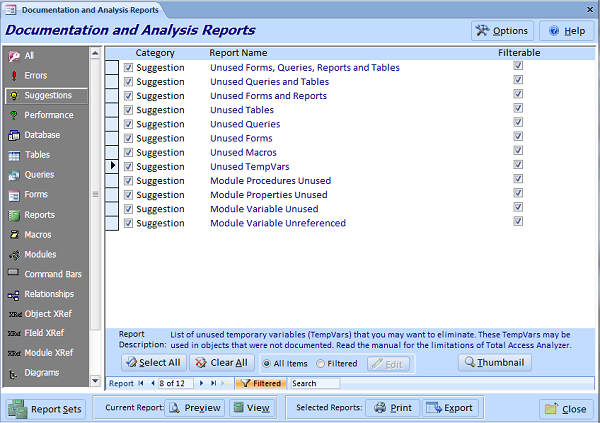Select the All Items radio button
Viewport: 600px width, 423px height.
pos(267,364)
